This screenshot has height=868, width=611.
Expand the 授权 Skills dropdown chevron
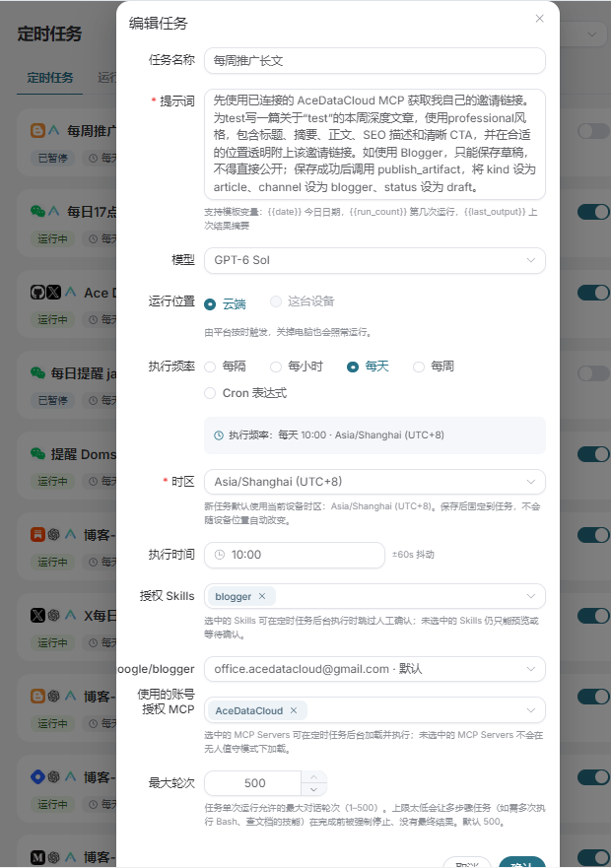tap(530, 596)
